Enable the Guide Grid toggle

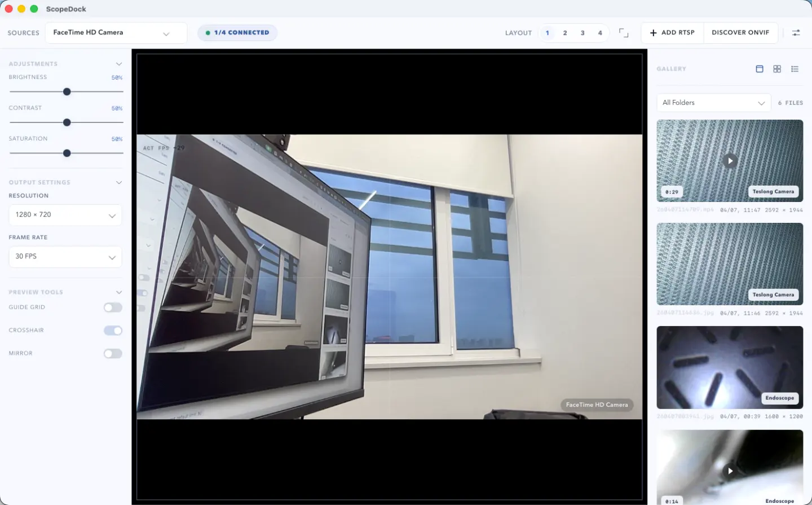[x=113, y=307]
